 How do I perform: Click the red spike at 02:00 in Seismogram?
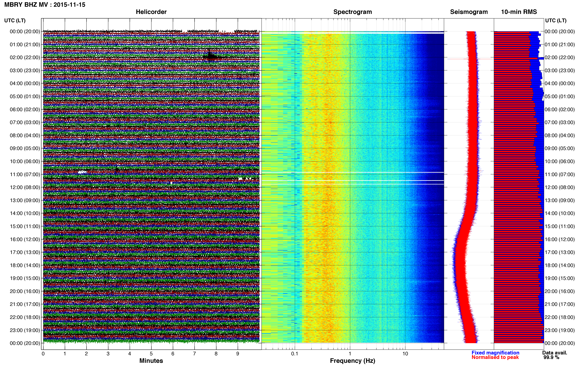tap(470, 59)
